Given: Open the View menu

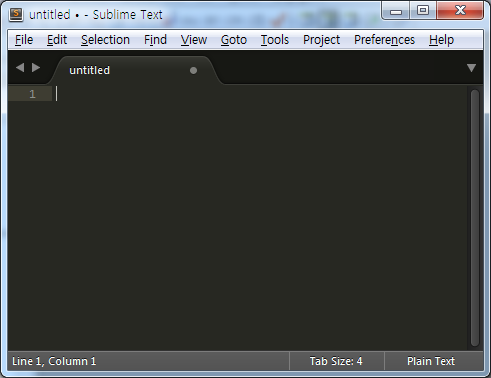Looking at the screenshot, I should click(194, 40).
